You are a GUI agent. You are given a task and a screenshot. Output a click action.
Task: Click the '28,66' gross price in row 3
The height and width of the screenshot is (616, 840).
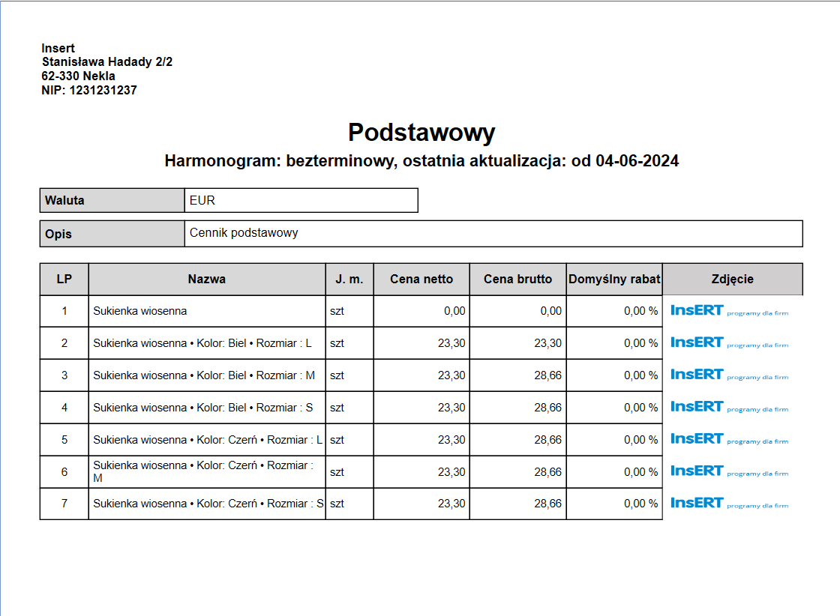click(x=548, y=375)
